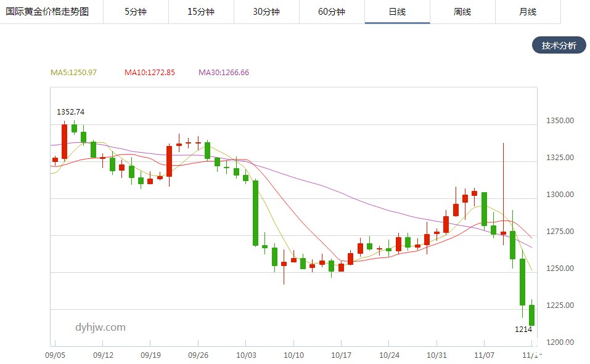Image resolution: width=590 pixels, height=364 pixels.
Task: Open the 30分钟 chart tab
Action: click(x=266, y=12)
